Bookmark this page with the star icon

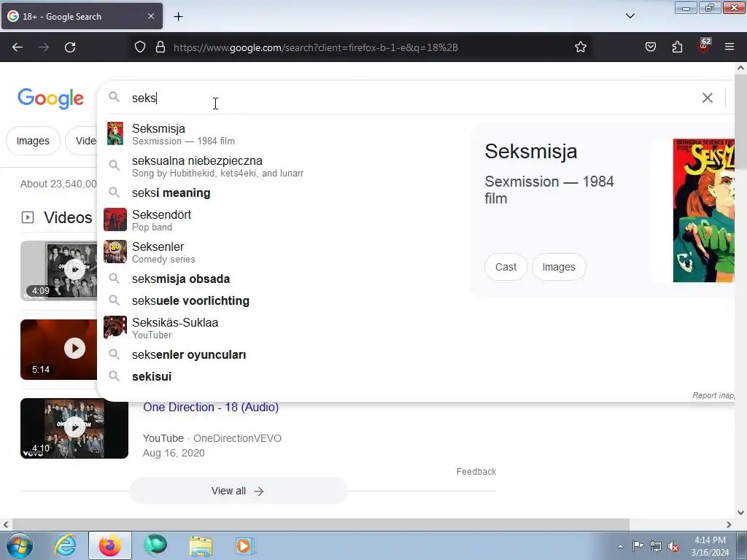580,47
